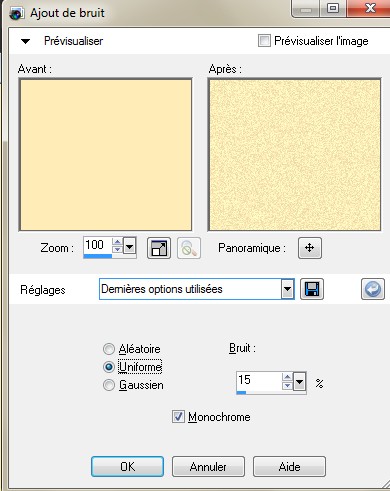
Task: Open the Bruit percentage slider dropdown
Action: [299, 381]
